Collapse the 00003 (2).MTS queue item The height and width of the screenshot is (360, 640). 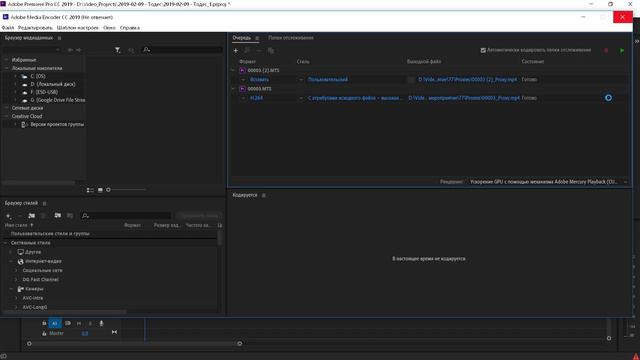click(x=233, y=70)
